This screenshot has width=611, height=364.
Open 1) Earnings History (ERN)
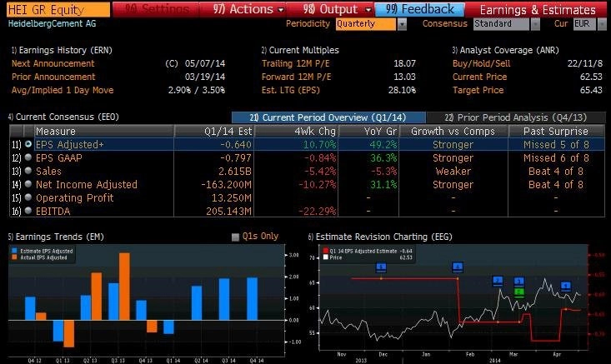click(x=62, y=50)
